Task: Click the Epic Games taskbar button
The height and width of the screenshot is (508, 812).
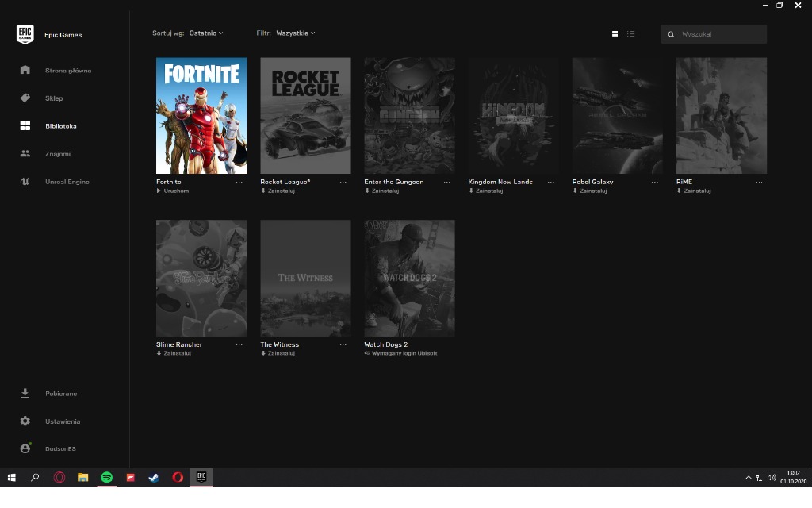Action: (x=201, y=477)
